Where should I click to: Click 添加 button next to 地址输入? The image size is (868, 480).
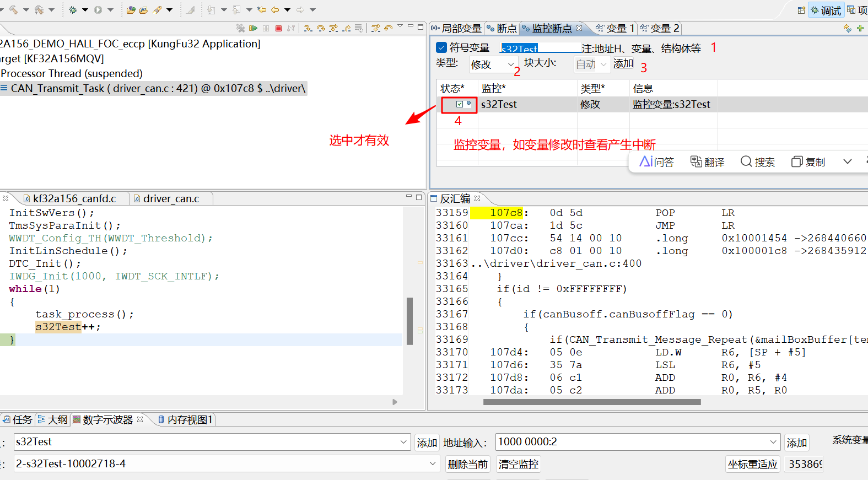coord(796,443)
